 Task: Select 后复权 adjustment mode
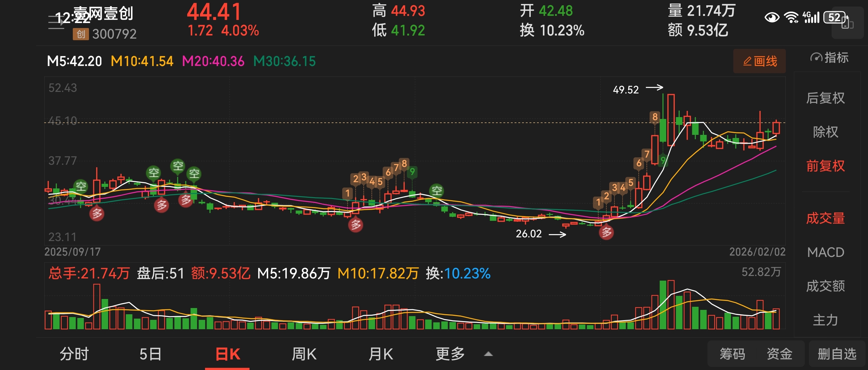pos(825,98)
